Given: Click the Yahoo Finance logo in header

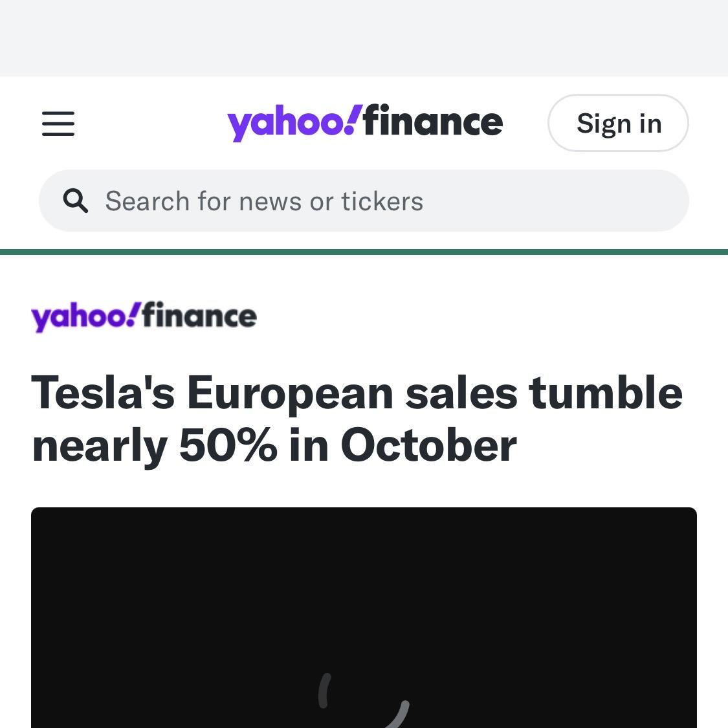Looking at the screenshot, I should (x=364, y=123).
